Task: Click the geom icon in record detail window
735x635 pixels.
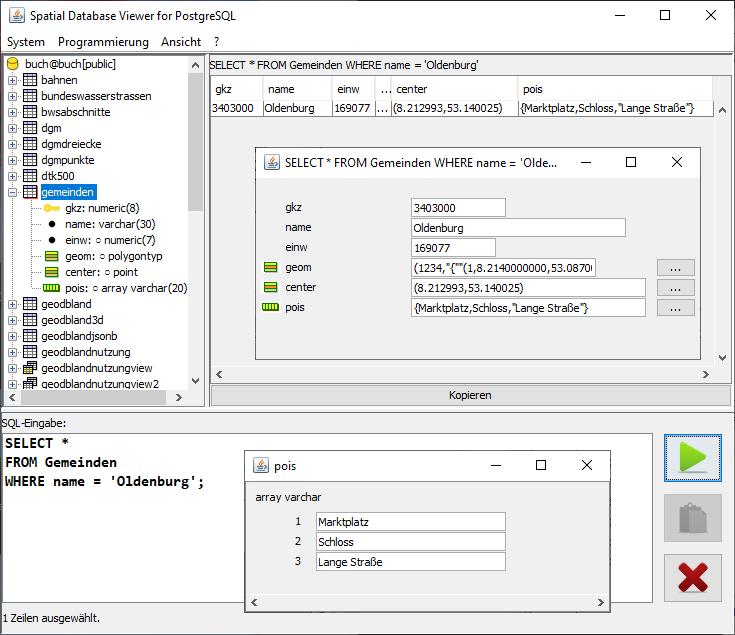Action: tap(270, 267)
